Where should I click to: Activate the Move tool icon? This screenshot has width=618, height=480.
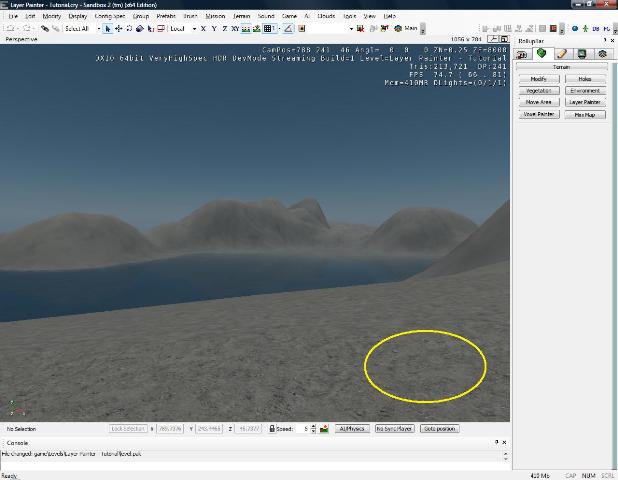click(119, 29)
